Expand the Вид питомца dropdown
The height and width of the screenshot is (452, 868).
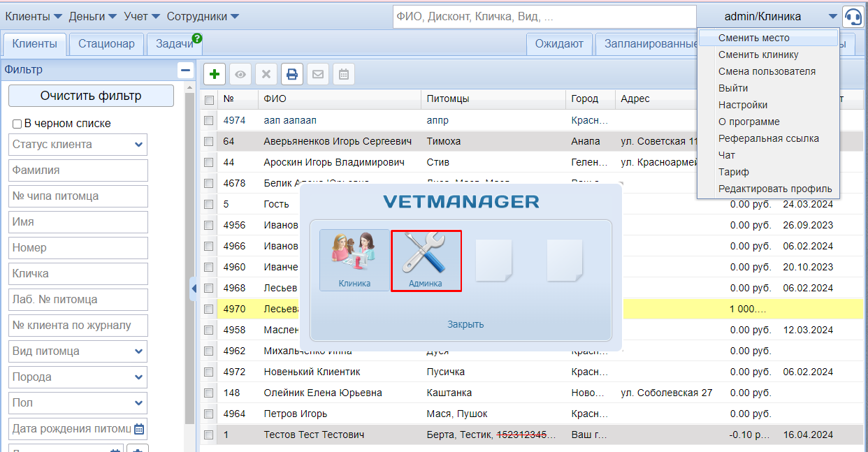pyautogui.click(x=78, y=351)
